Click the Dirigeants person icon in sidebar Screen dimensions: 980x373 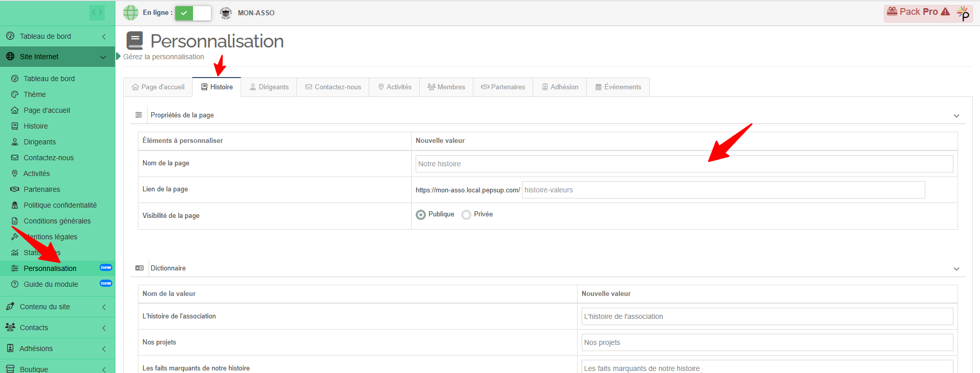(15, 142)
